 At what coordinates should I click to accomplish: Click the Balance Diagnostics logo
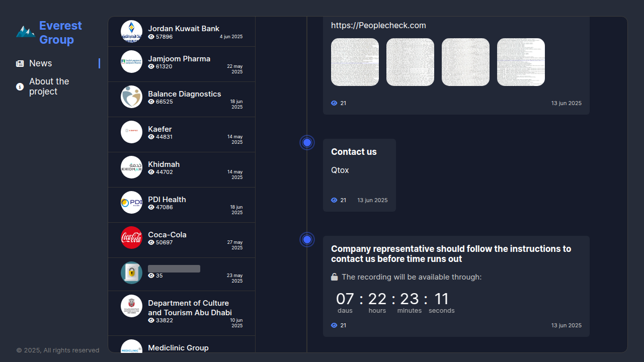pyautogui.click(x=131, y=97)
